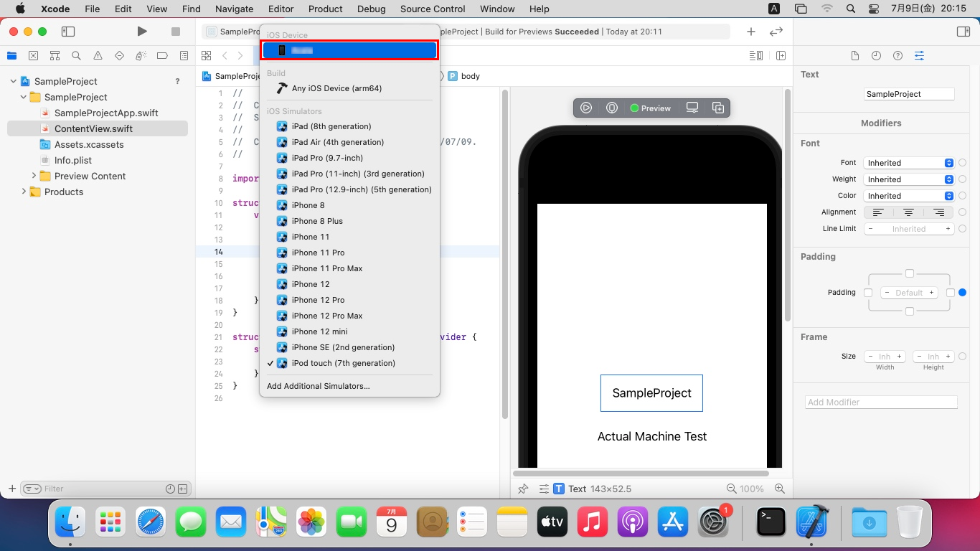The width and height of the screenshot is (980, 551).
Task: Click the live preview play icon
Action: (586, 108)
